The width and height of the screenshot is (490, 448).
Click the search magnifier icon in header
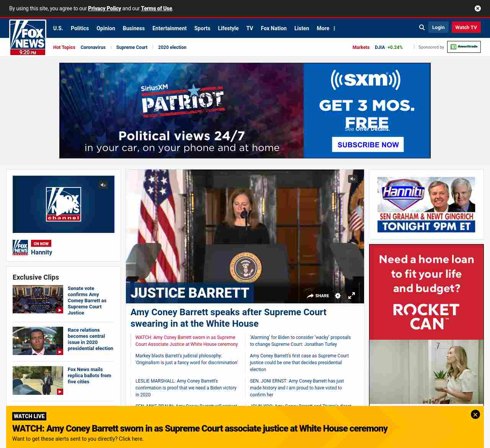[422, 28]
